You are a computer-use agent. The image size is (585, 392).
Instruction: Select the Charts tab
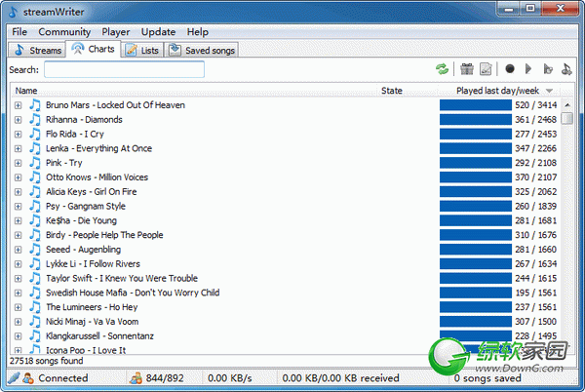click(x=93, y=49)
